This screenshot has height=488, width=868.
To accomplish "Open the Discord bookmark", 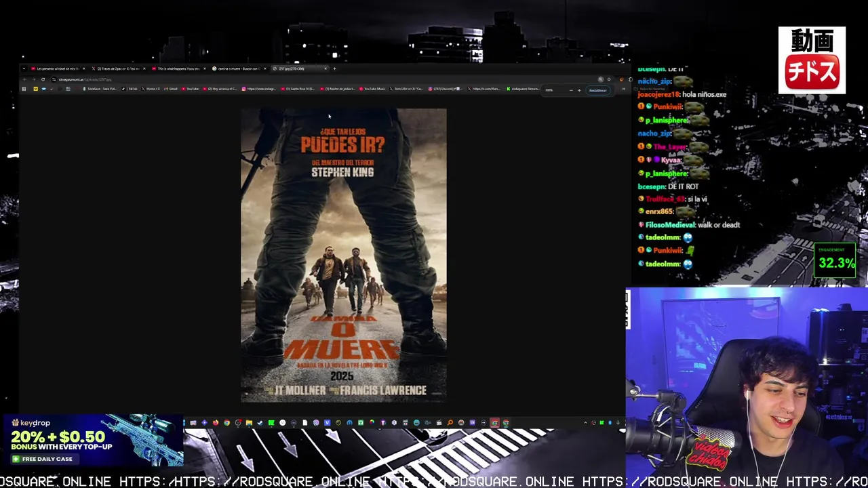I will 445,89.
